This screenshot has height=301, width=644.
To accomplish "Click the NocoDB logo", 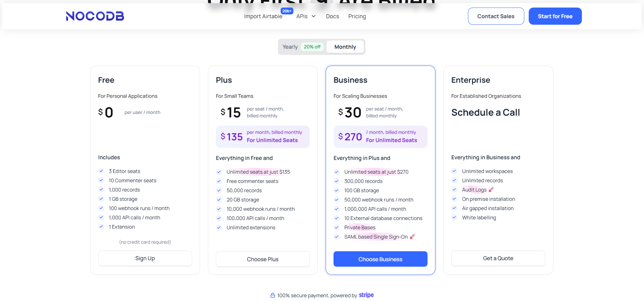I will [95, 16].
